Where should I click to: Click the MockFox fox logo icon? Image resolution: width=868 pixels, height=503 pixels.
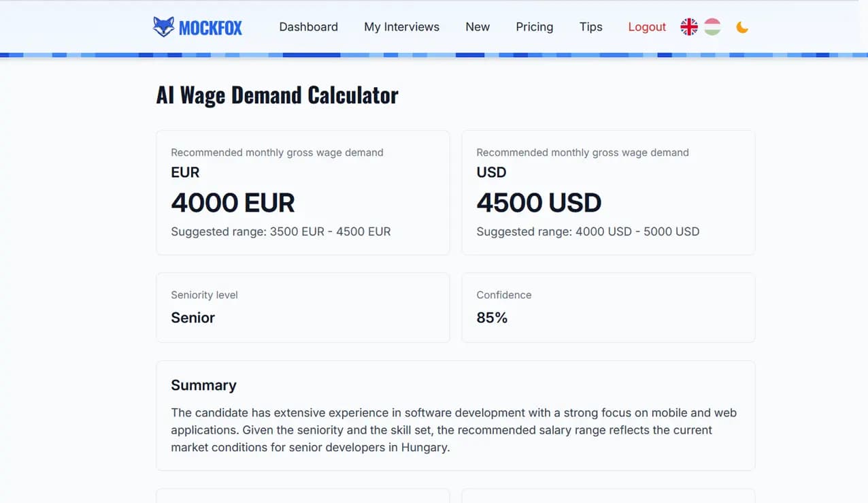(163, 27)
